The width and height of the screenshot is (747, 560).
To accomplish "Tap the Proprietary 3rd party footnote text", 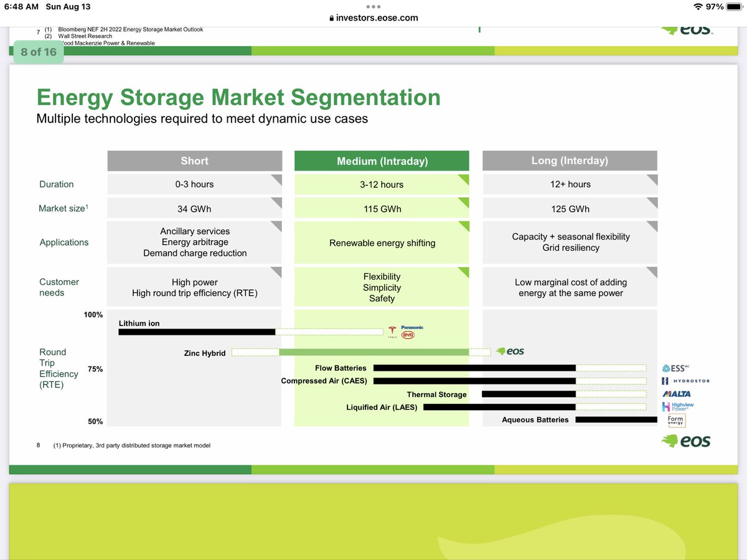I will tap(132, 446).
